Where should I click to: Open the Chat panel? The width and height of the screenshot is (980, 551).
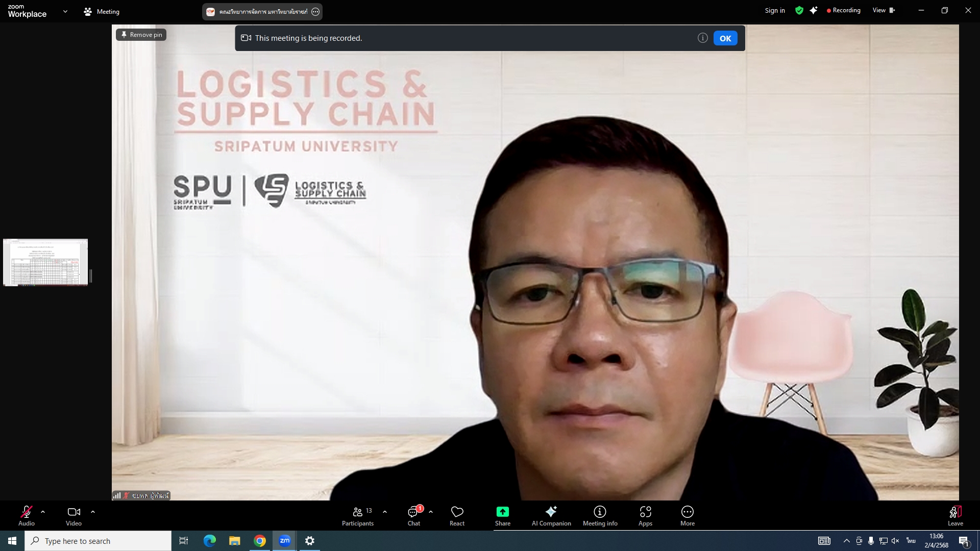point(413,515)
